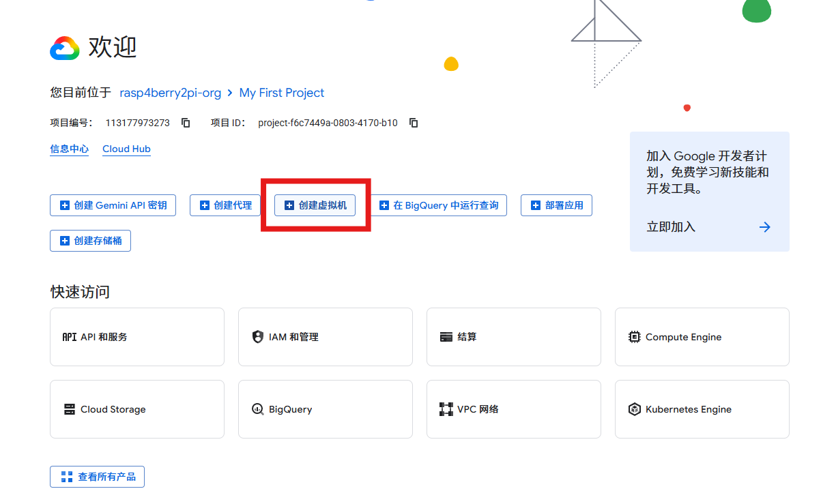Screen dimensions: 836x504
Task: Open the Cloud Storage quick access card
Action: coord(137,409)
